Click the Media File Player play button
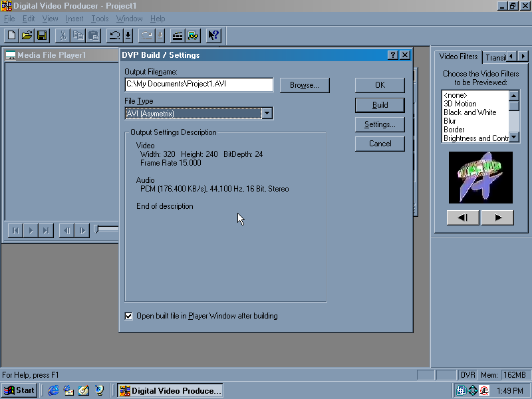This screenshot has height=399, width=532. pyautogui.click(x=31, y=231)
